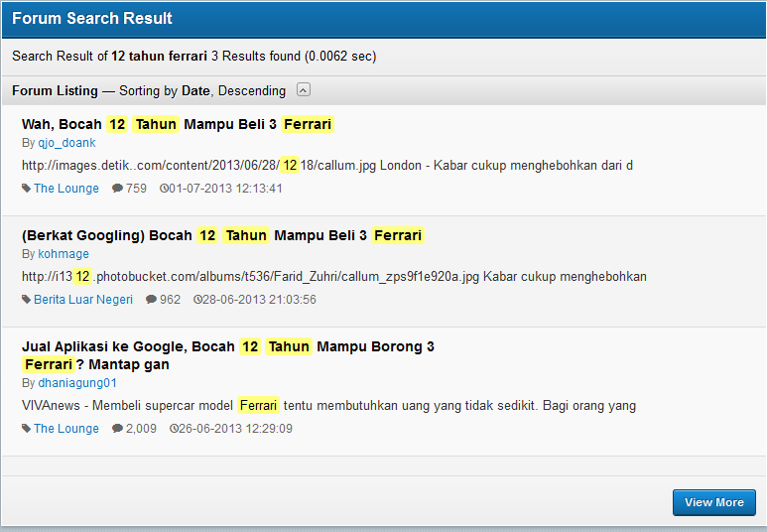
Task: Collapse the Forum Listing section
Action: [304, 90]
